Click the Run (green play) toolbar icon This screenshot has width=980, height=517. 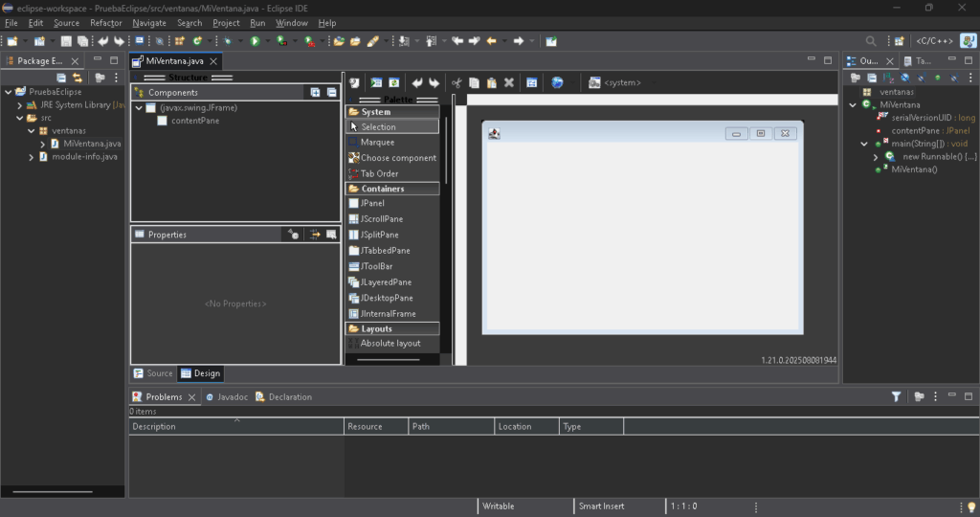pyautogui.click(x=255, y=41)
